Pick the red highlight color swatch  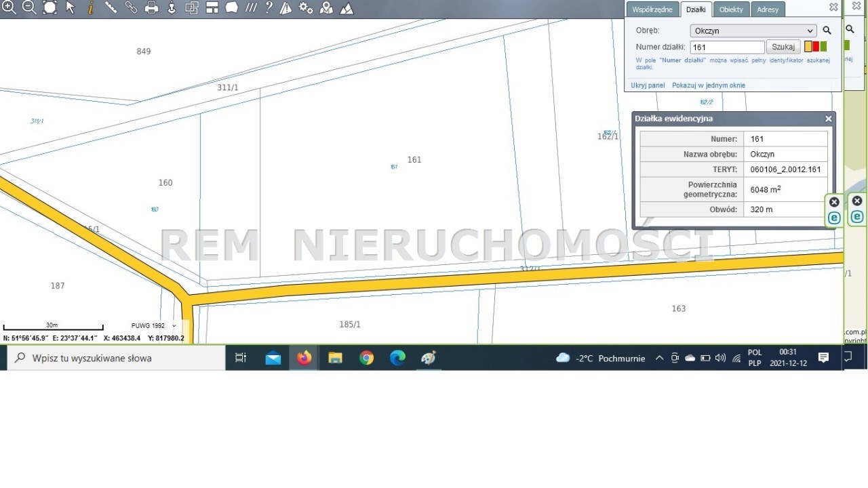tap(816, 47)
